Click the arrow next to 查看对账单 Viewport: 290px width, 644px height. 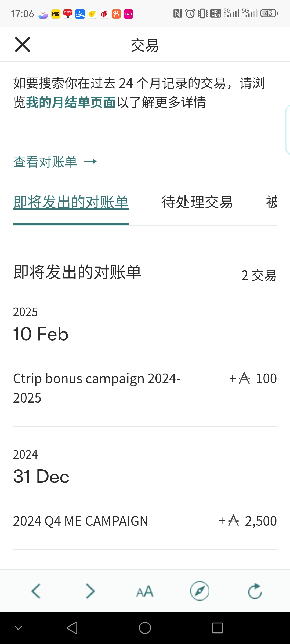90,162
